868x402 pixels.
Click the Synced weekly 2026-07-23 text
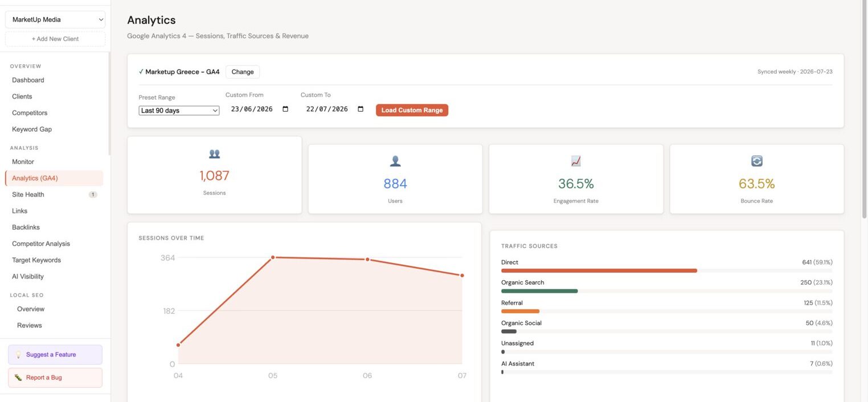[x=795, y=72]
